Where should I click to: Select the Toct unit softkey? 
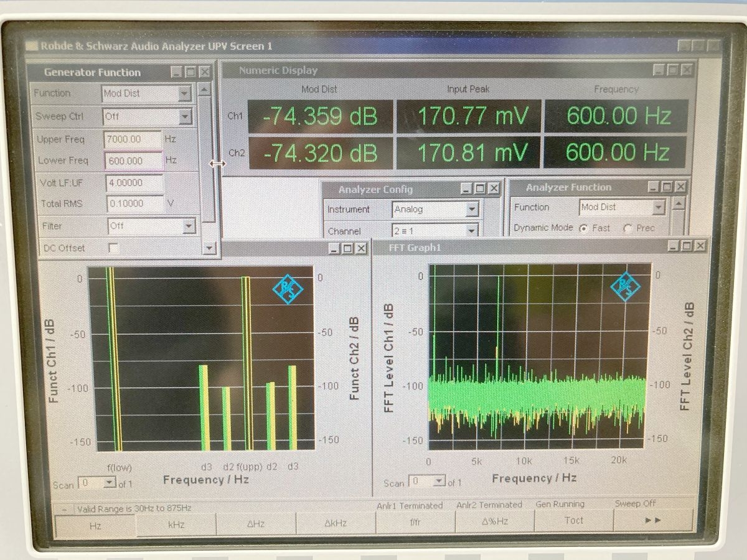coord(574,521)
